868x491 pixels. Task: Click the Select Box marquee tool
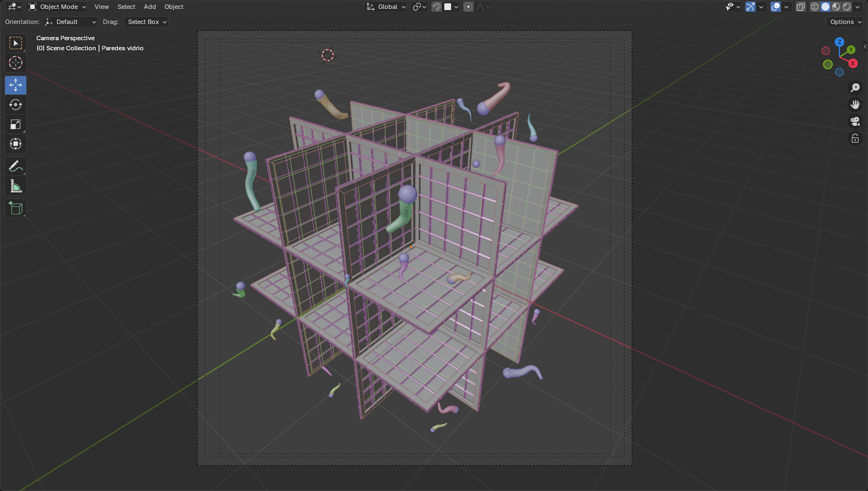point(15,43)
